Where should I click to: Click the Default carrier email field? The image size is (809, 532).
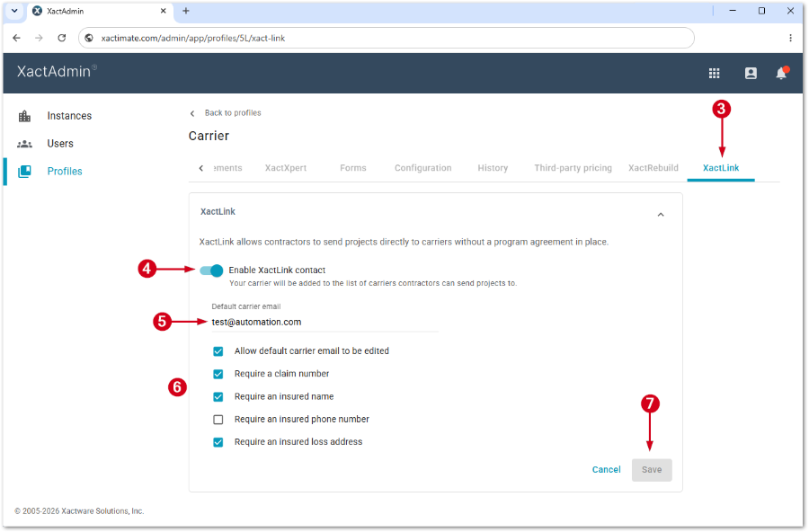pos(325,323)
